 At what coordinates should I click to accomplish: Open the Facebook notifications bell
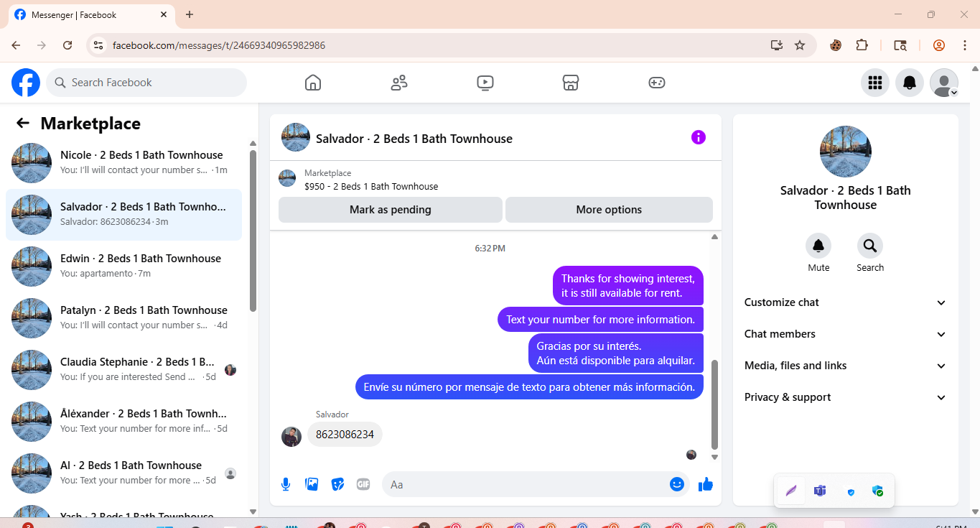pyautogui.click(x=910, y=83)
